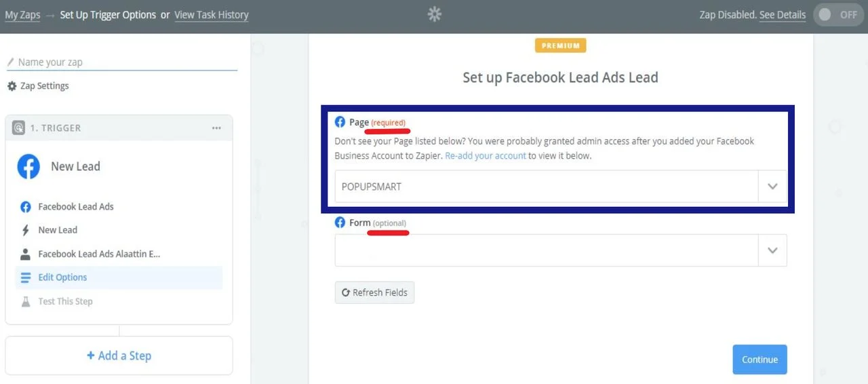Click the Zap Settings gear icon
This screenshot has height=384, width=868.
[12, 86]
